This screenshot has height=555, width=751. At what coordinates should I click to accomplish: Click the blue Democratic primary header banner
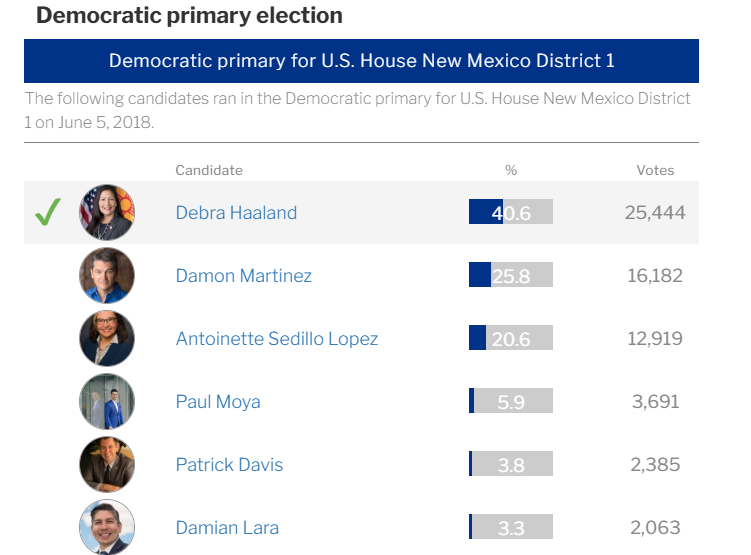[361, 61]
